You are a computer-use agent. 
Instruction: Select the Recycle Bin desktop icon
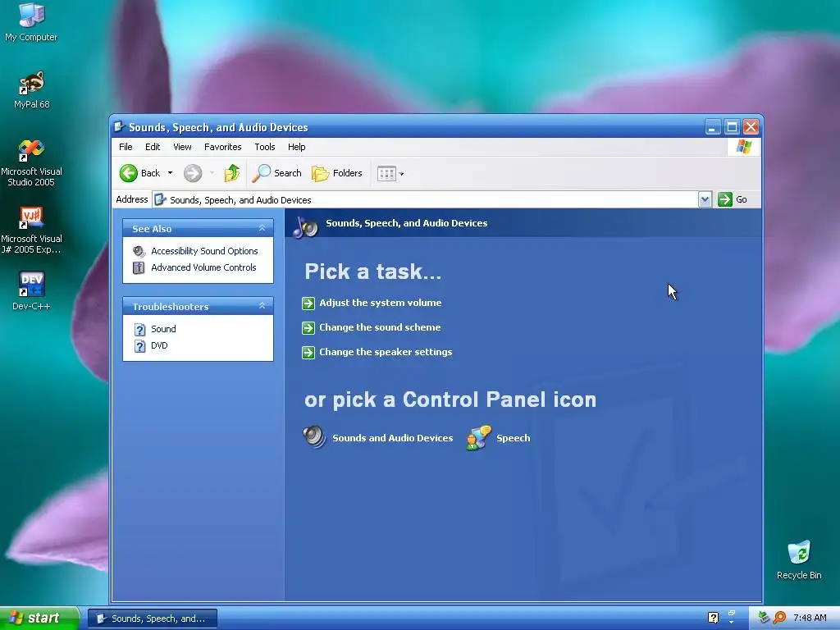(x=799, y=559)
